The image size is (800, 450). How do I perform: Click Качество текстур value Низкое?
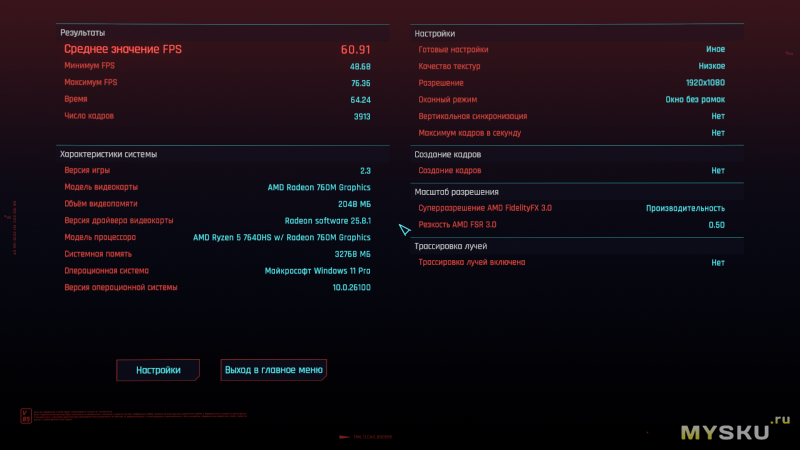[712, 66]
